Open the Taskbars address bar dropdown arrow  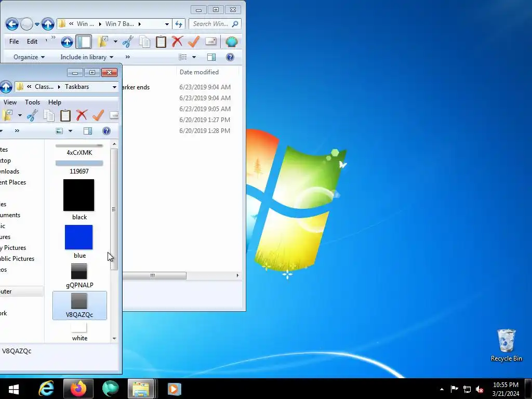pos(114,87)
